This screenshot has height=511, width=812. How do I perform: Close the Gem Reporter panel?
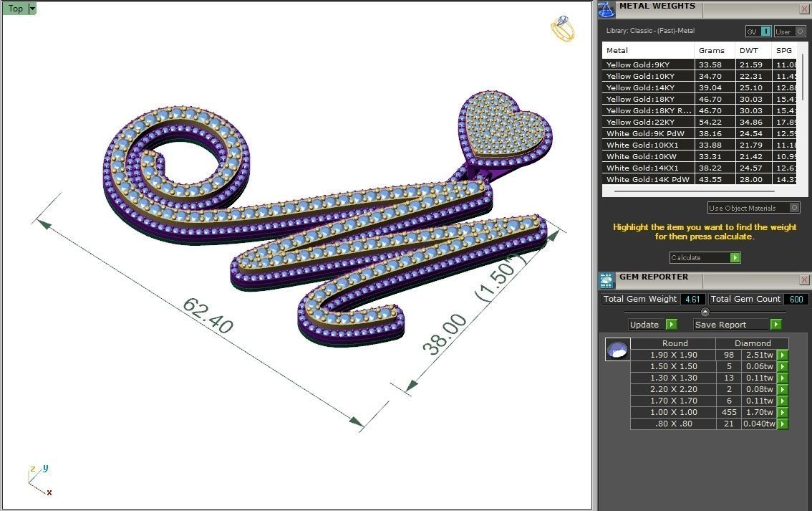coord(804,280)
